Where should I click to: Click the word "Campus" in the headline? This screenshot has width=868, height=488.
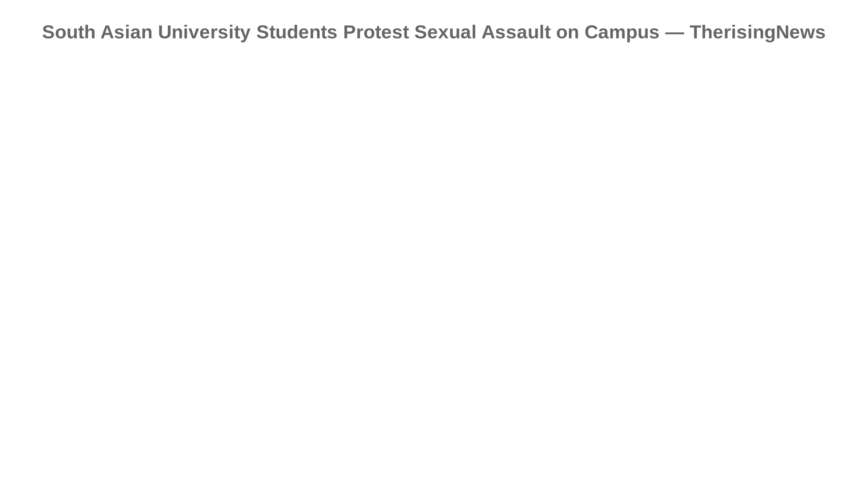coord(622,33)
